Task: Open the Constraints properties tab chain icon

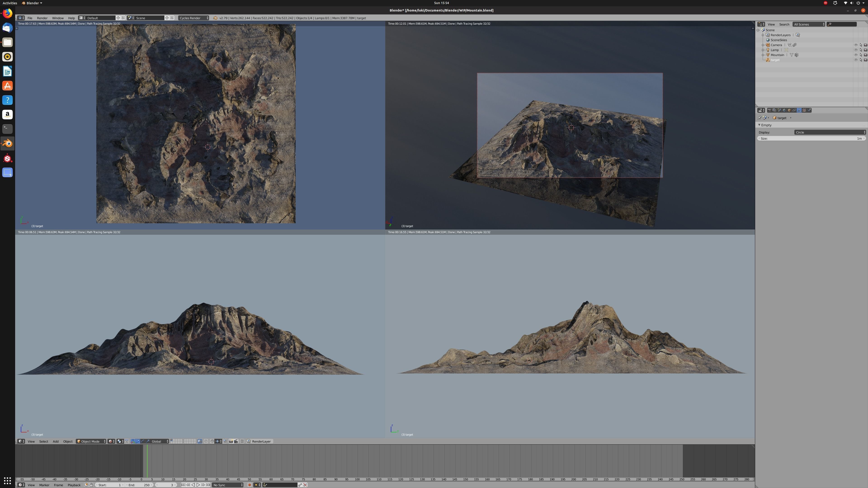Action: (x=794, y=110)
